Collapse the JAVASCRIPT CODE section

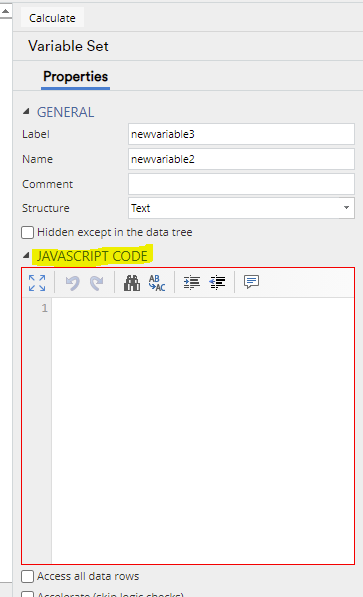[26, 255]
